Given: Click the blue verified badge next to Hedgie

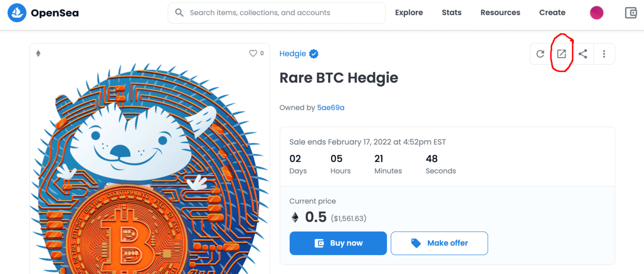Looking at the screenshot, I should pos(314,54).
